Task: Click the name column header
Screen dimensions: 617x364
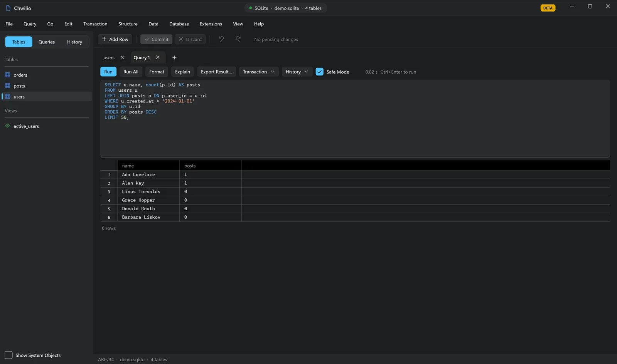Action: pyautogui.click(x=148, y=166)
